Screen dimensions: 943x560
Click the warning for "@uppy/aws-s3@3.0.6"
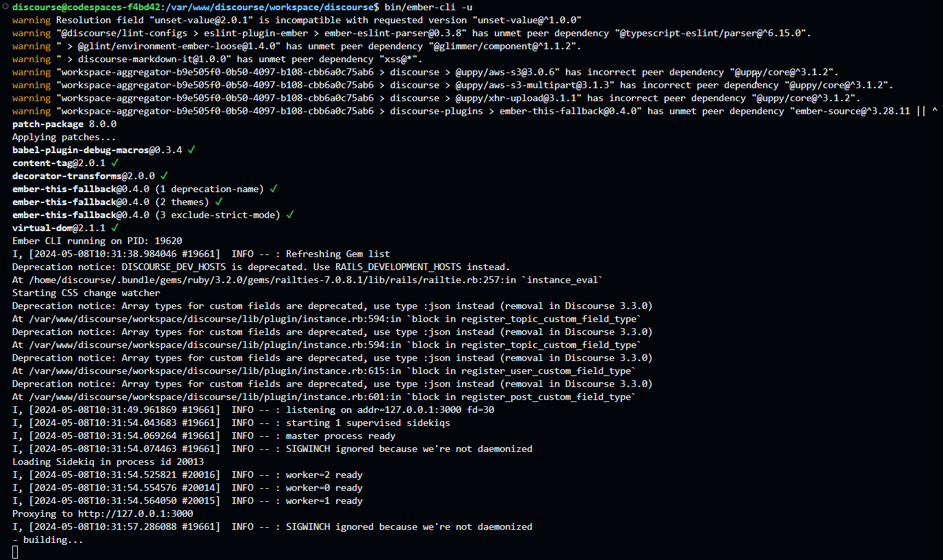tap(426, 72)
